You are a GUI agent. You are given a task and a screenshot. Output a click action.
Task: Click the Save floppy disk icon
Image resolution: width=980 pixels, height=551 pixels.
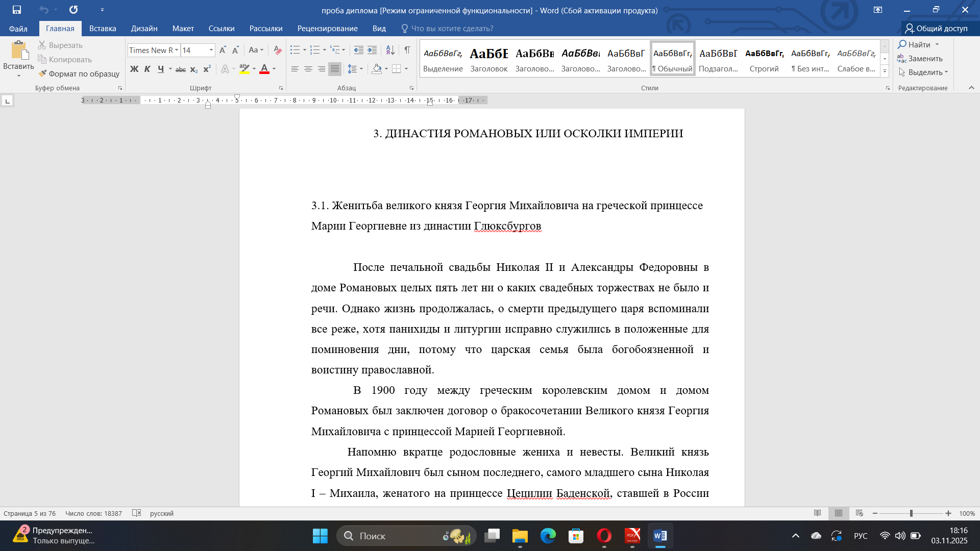click(17, 10)
